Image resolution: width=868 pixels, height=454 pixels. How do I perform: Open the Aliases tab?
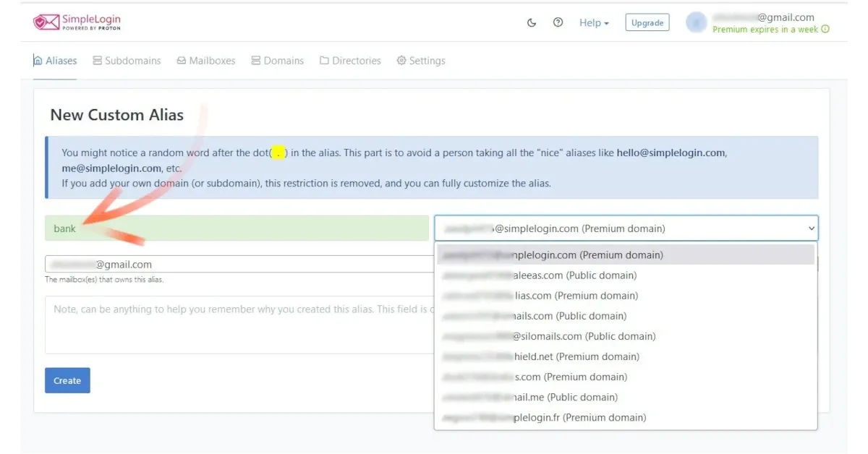[56, 61]
